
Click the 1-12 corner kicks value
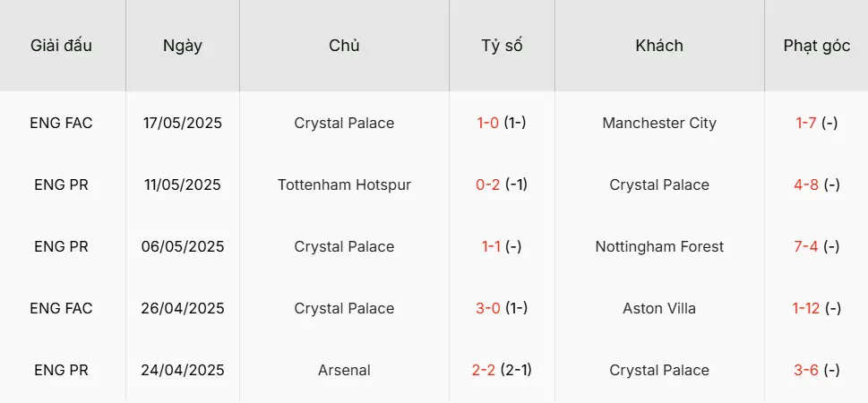pos(807,309)
